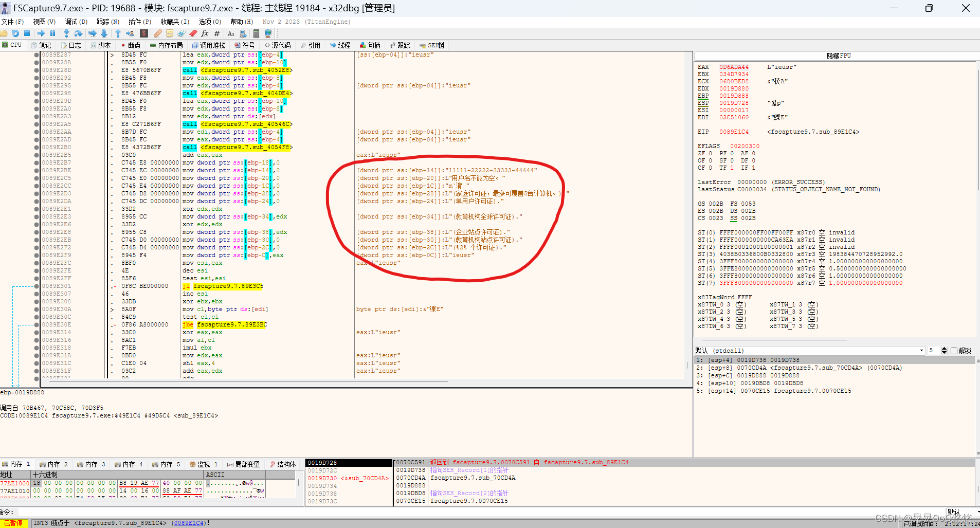Open the 选项(O) menu
Screen dimensions: 980x528
(x=209, y=22)
